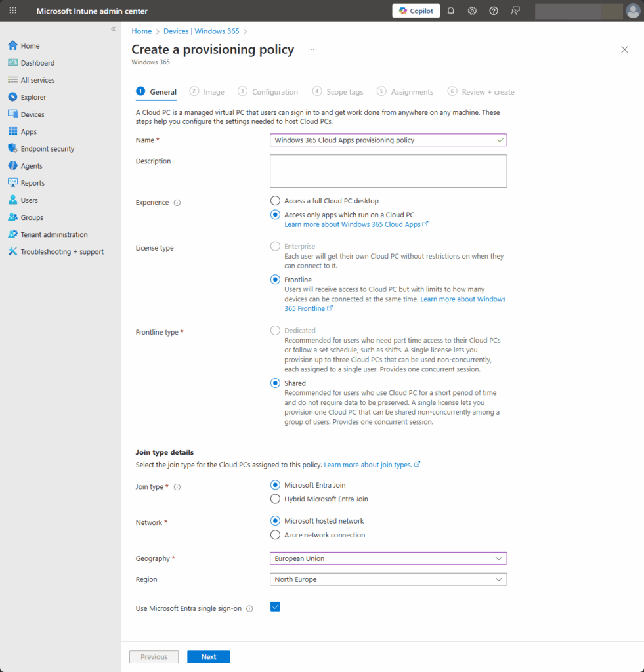644x672 pixels.
Task: Click the Experience info icon
Action: point(177,203)
